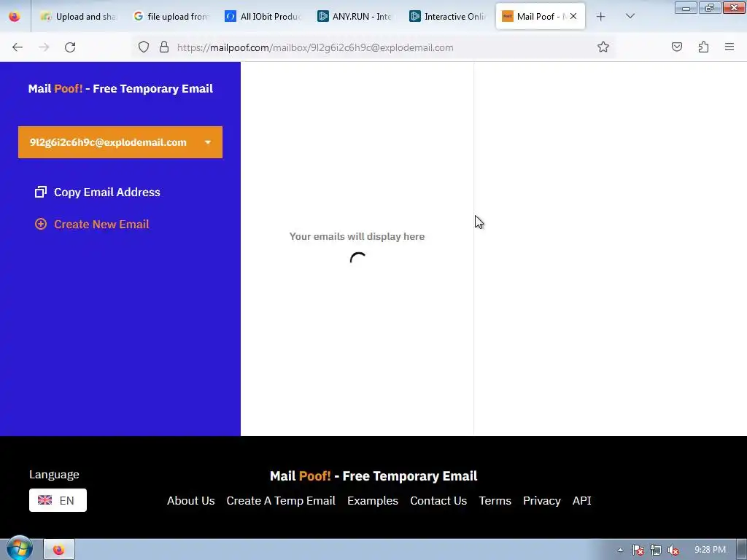The width and height of the screenshot is (747, 560).
Task: Open the extensions puzzle icon
Action: tap(703, 47)
